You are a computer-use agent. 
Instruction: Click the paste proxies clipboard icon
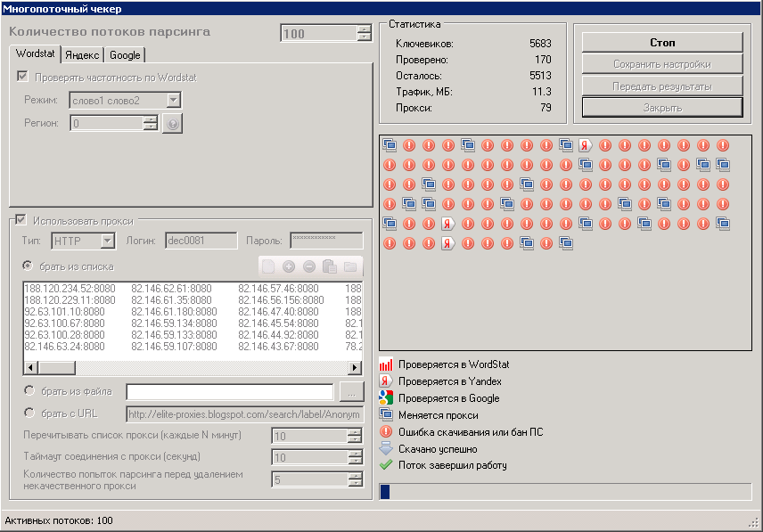point(329,266)
